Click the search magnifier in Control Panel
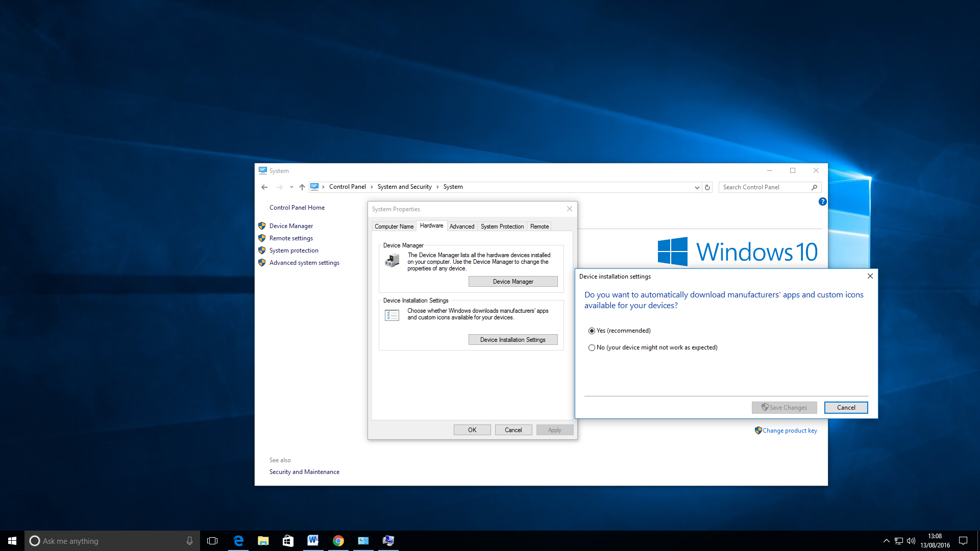Screen dimensions: 980x551 [x=814, y=187]
